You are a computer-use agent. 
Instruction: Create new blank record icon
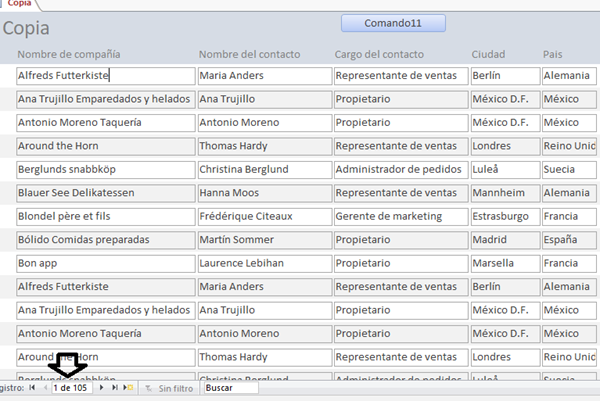tap(128, 388)
